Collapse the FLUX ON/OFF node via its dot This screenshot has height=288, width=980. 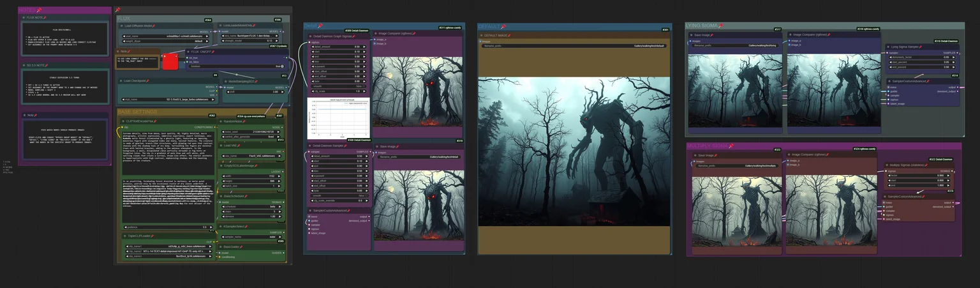(188, 52)
